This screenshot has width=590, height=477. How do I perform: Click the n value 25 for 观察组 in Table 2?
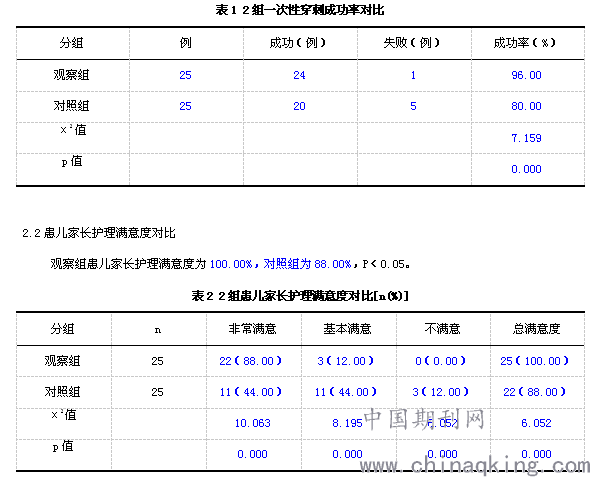pyautogui.click(x=158, y=362)
